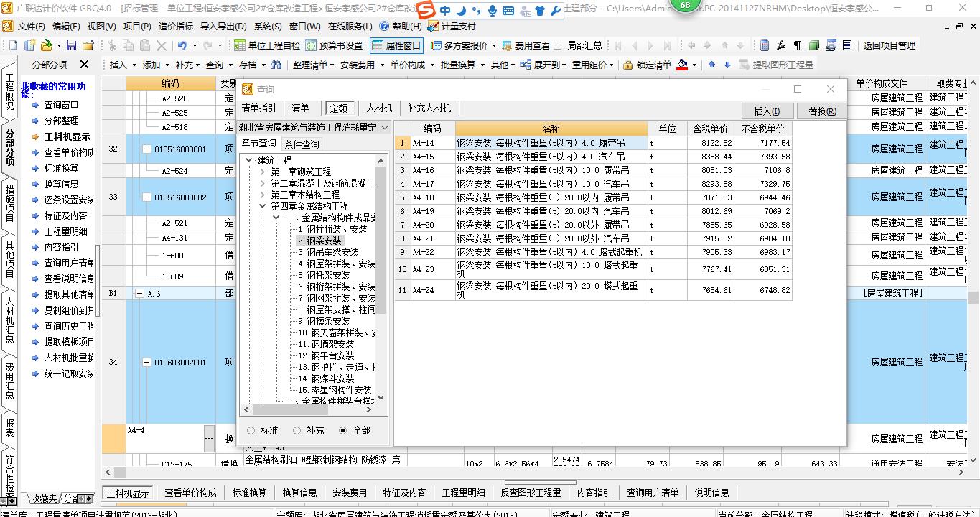The image size is (980, 517).
Task: Toggle Sogou IME 中 Chinese mode
Action: click(x=445, y=11)
